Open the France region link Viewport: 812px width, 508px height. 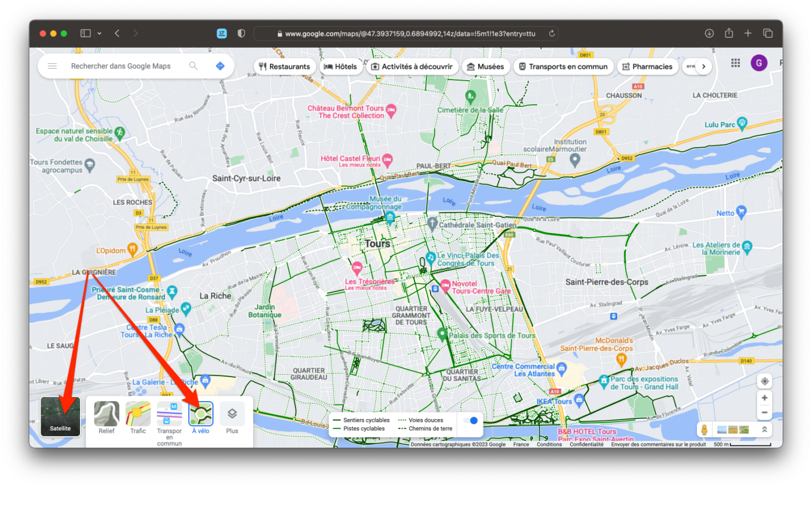click(521, 445)
